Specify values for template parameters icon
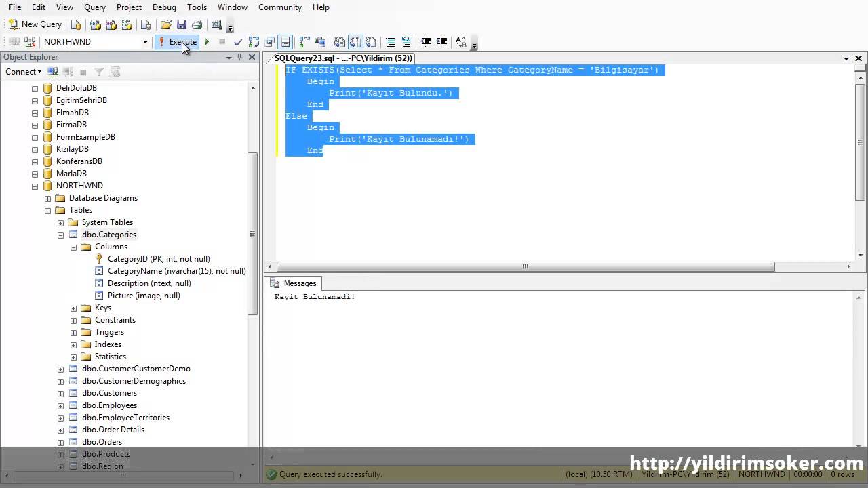The width and height of the screenshot is (868, 488). pos(461,42)
